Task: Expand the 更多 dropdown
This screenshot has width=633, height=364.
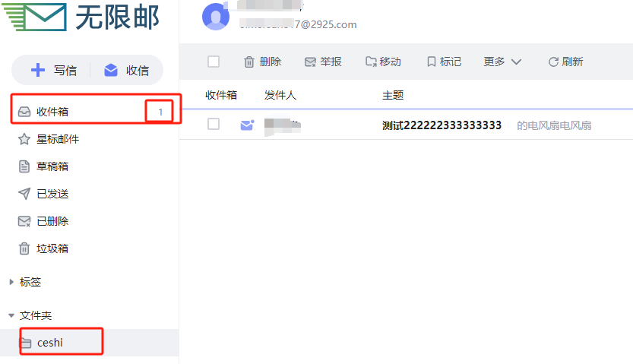Action: tap(502, 62)
